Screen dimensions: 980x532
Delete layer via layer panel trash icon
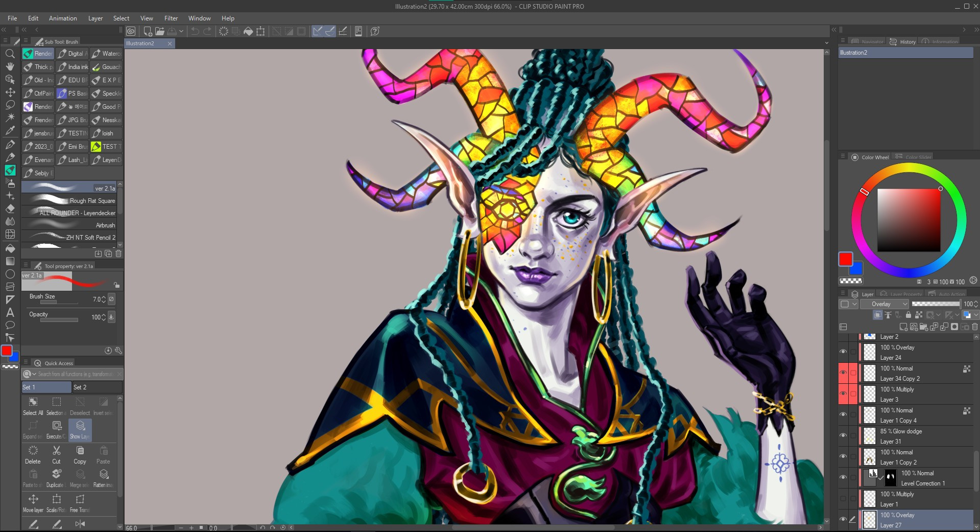[x=974, y=327]
